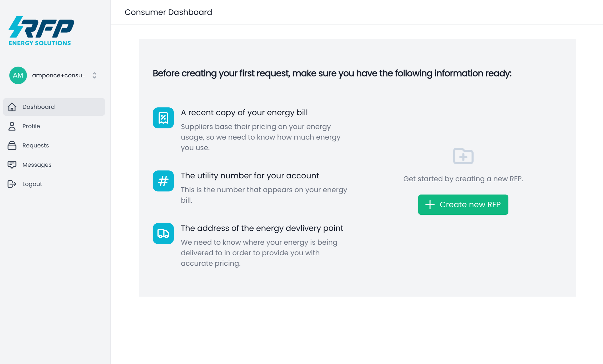Viewport: 603px width, 364px height.
Task: Click the energy delivery truck icon
Action: 163,234
